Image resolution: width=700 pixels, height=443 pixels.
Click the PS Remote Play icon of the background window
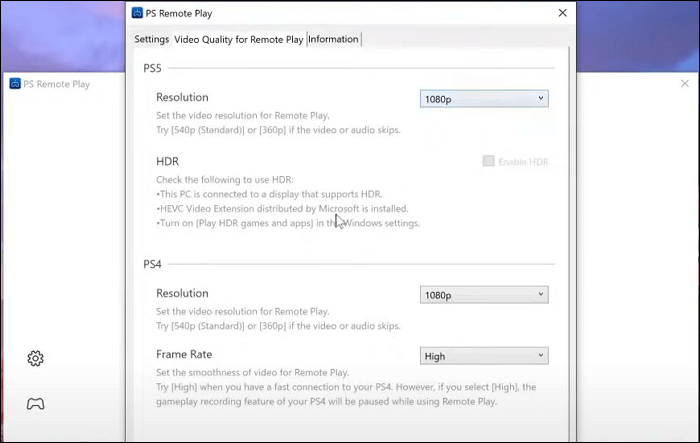coord(15,84)
